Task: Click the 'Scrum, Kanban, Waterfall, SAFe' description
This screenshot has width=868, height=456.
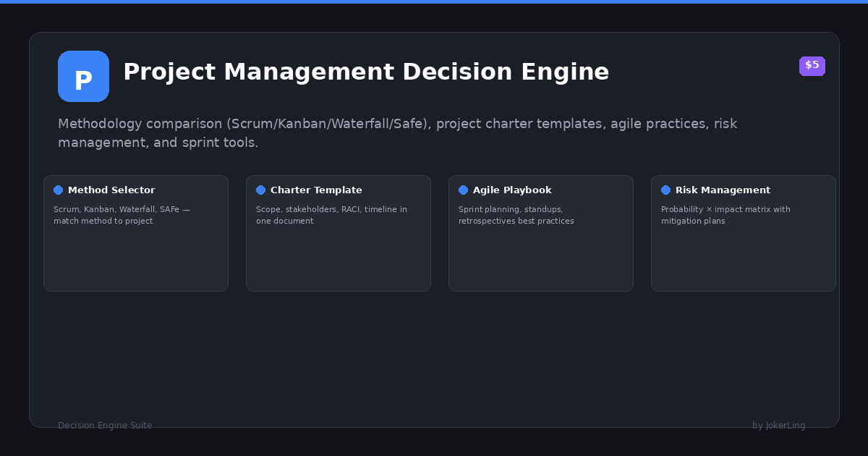Action: pyautogui.click(x=122, y=215)
